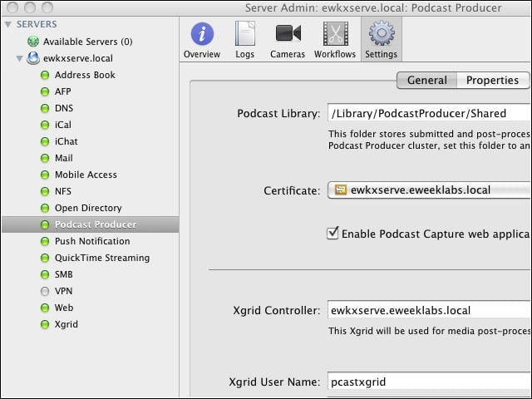Screen dimensions: 532x399
Task: Click green status dot beside Mail
Action: point(45,158)
